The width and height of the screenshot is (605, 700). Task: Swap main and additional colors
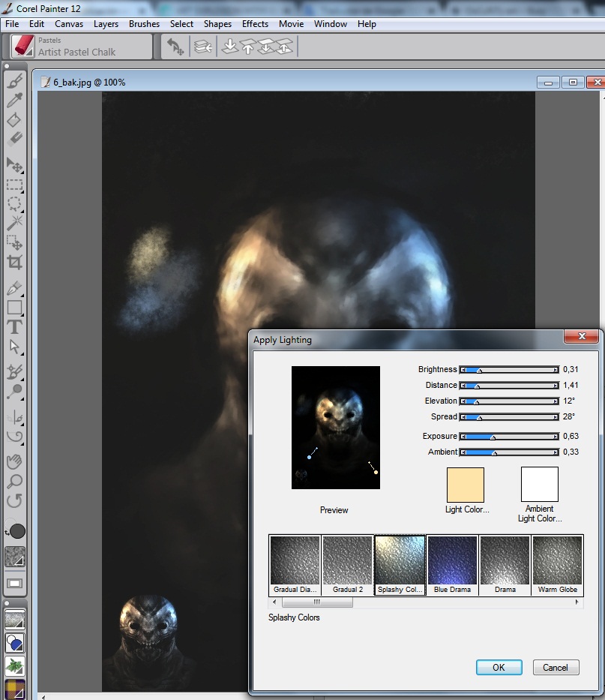point(7,532)
